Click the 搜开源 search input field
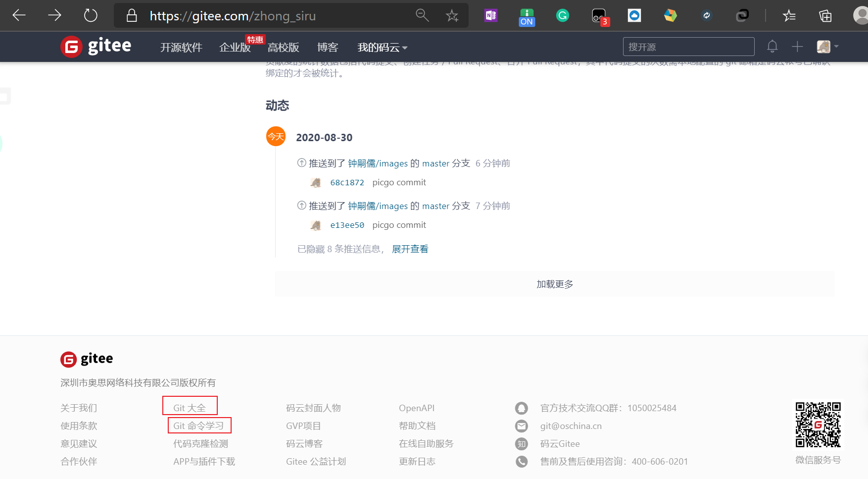868x479 pixels. point(688,47)
